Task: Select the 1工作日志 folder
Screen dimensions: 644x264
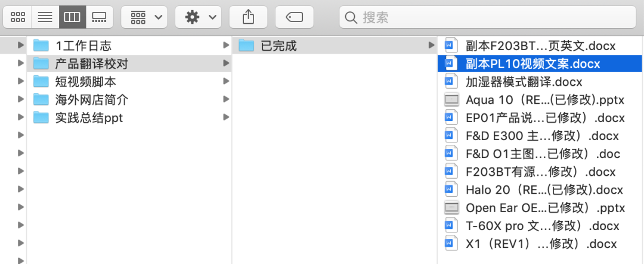Action: click(129, 45)
